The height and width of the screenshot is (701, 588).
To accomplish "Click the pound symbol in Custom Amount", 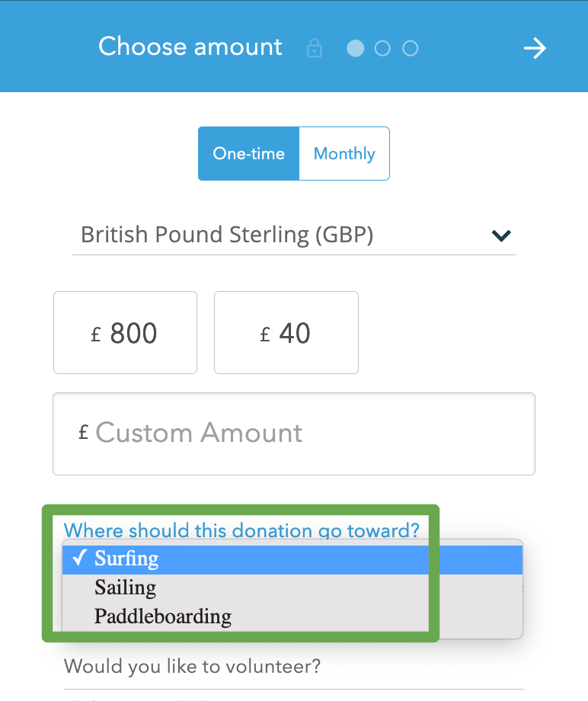I will [x=84, y=433].
